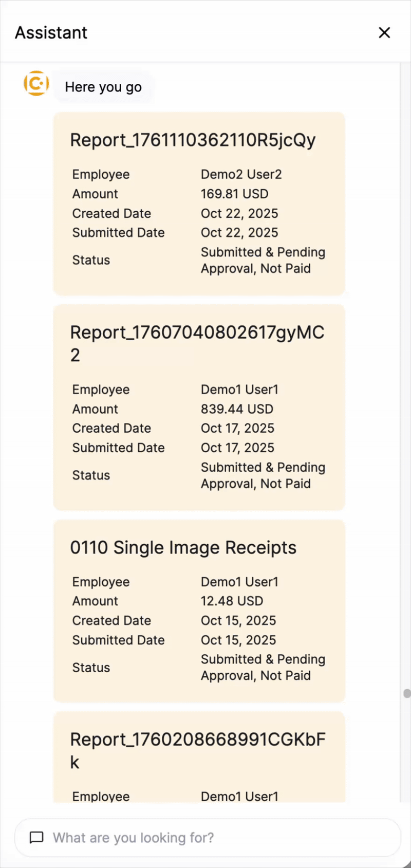Click the Oct 17, 2025 created date
This screenshot has width=411, height=868.
click(x=237, y=428)
